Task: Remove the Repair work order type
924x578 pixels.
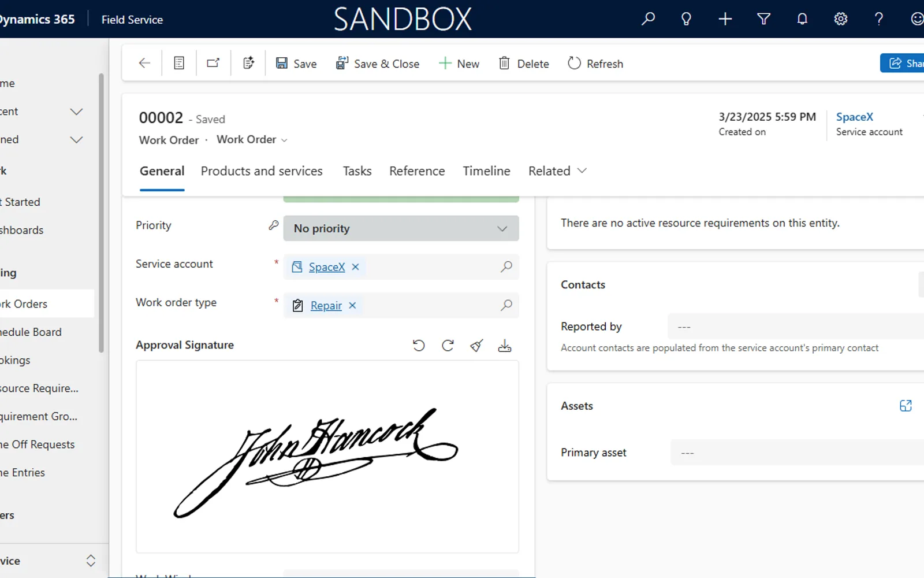Action: (352, 305)
